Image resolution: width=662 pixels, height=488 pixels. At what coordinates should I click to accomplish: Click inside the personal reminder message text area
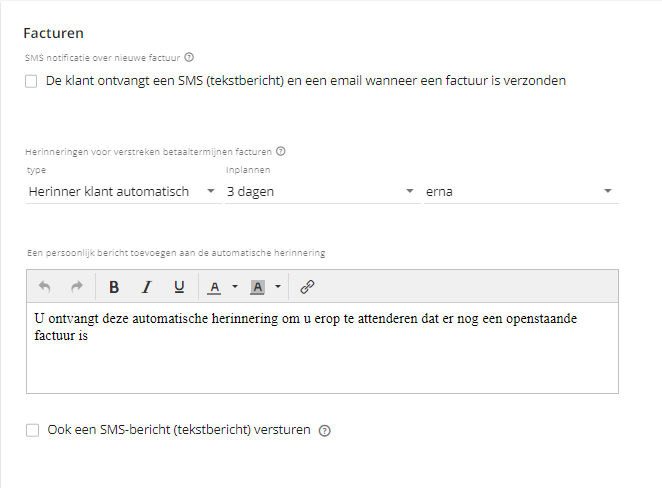tap(323, 348)
